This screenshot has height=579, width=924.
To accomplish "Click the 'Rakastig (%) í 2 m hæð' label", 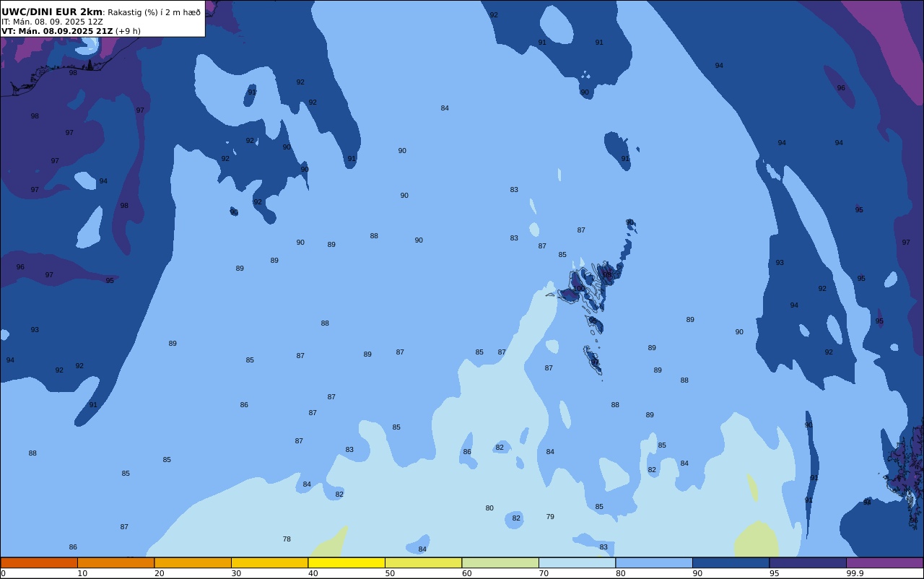I will [154, 12].
